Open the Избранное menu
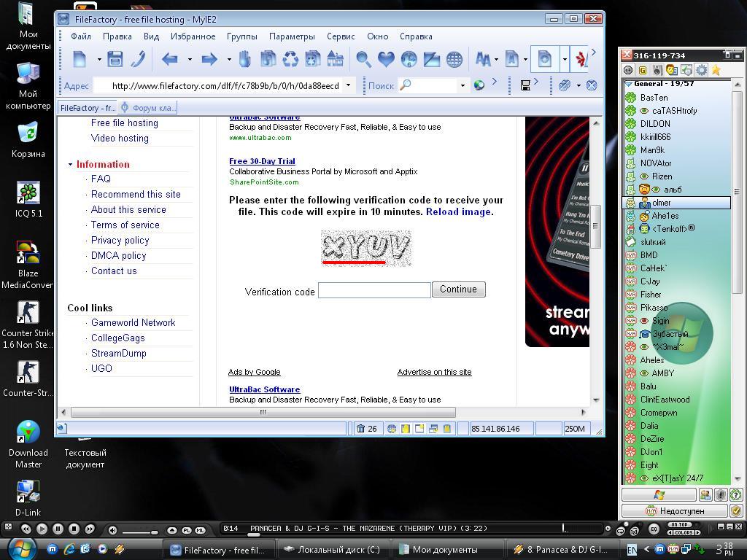The image size is (747, 560). (x=193, y=36)
